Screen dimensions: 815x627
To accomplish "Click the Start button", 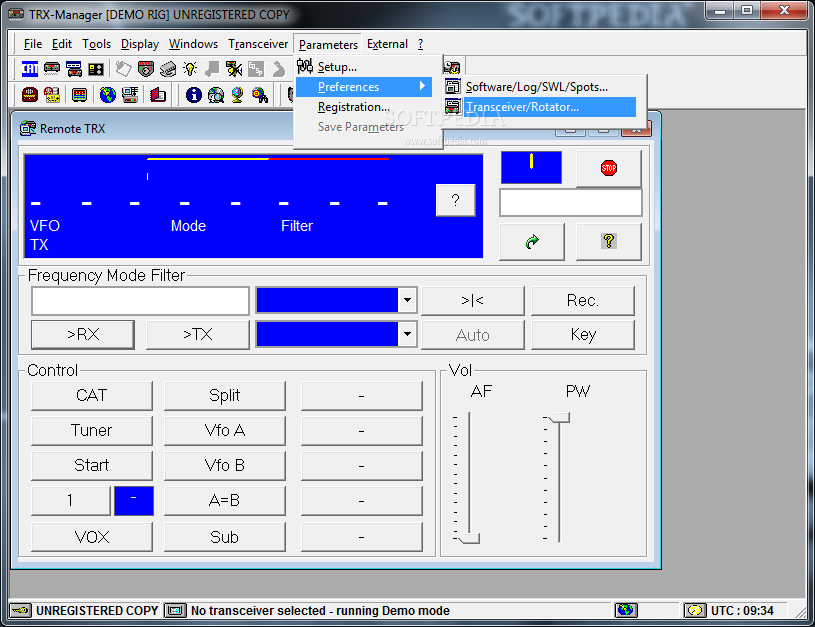I will click(x=92, y=465).
